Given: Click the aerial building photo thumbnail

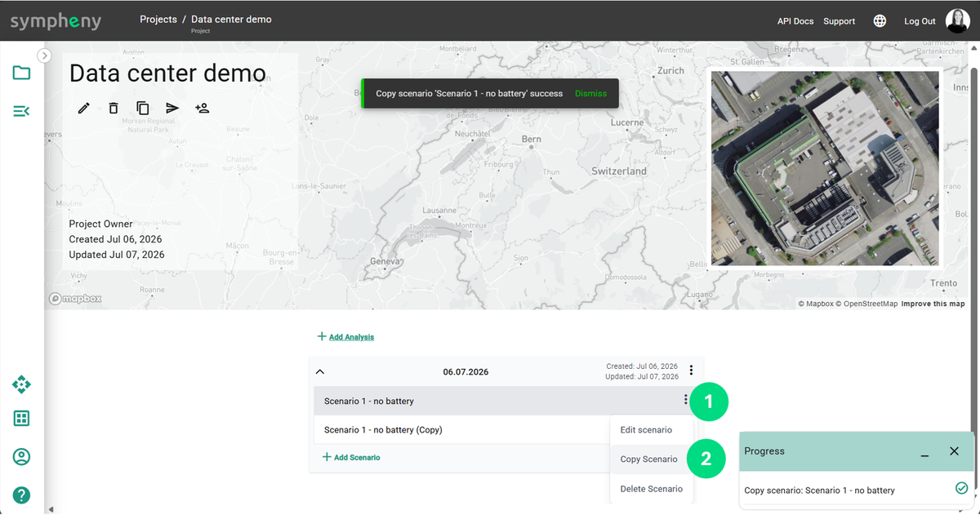Looking at the screenshot, I should 824,167.
